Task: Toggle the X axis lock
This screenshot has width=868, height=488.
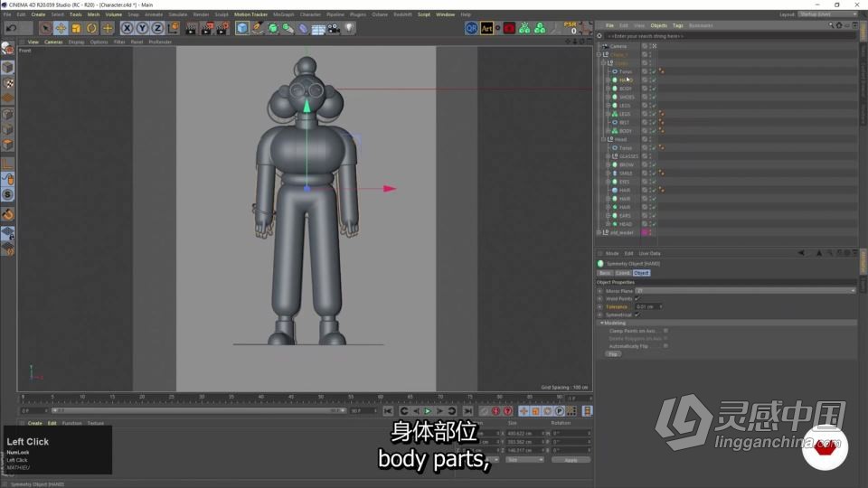Action: click(127, 28)
